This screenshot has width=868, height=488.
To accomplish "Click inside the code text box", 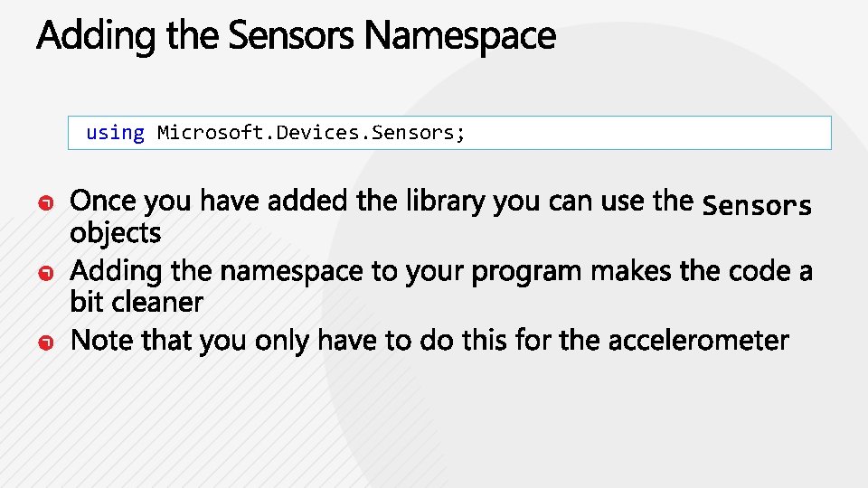I will tap(633, 133).
